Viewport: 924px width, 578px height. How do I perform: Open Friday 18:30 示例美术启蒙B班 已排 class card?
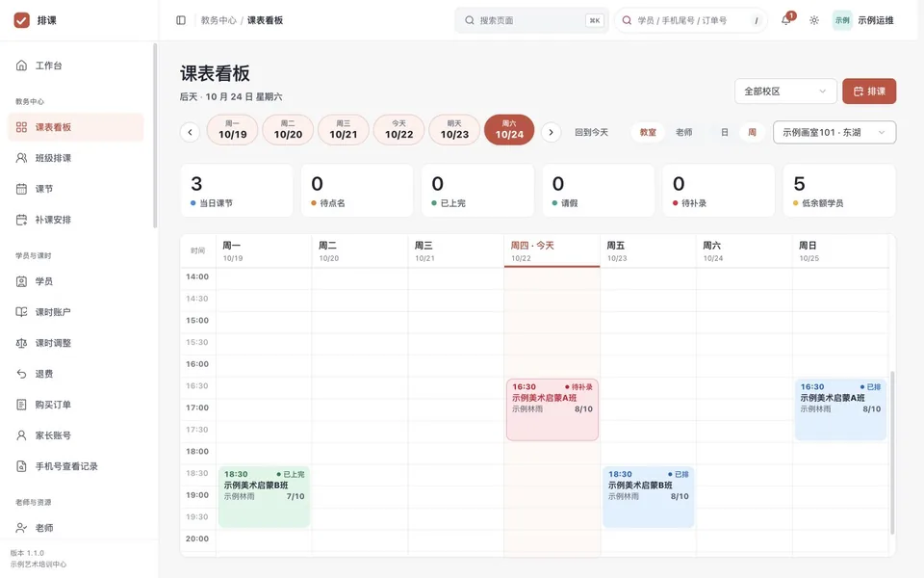tap(648, 497)
